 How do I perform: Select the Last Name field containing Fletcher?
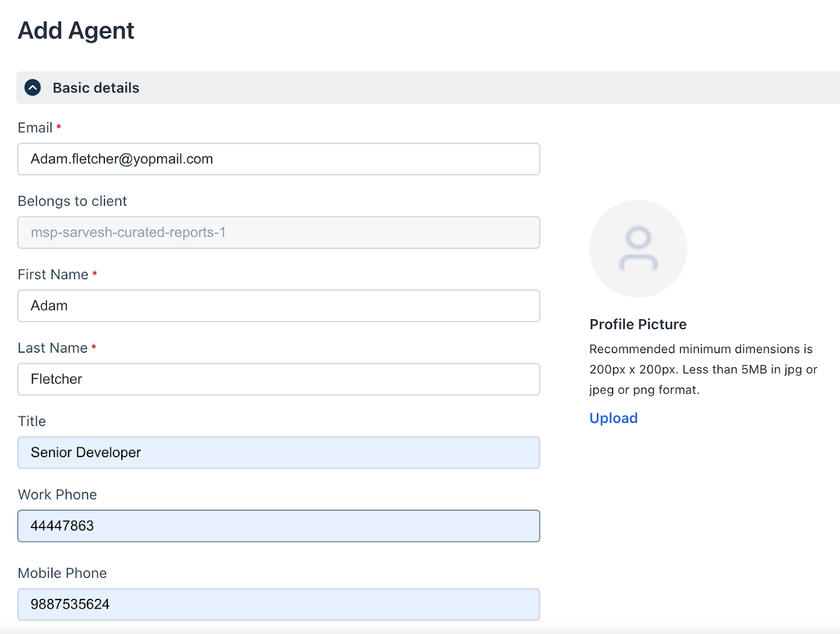278,379
